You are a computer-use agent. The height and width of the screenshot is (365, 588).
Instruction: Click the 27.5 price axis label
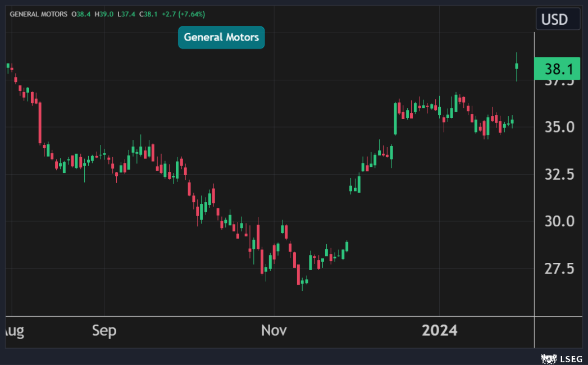(x=558, y=269)
